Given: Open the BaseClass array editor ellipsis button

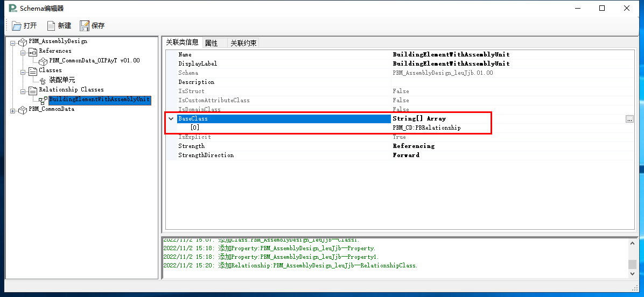Looking at the screenshot, I should click(x=629, y=119).
